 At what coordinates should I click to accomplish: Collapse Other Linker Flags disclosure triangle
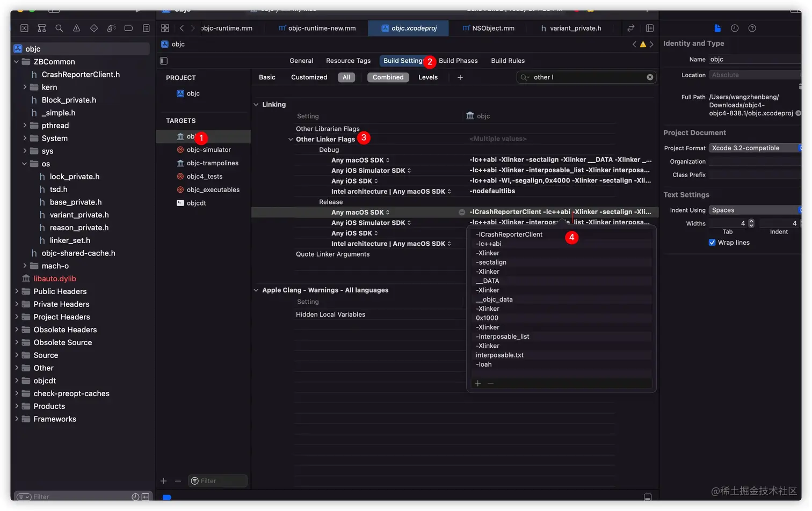point(291,140)
